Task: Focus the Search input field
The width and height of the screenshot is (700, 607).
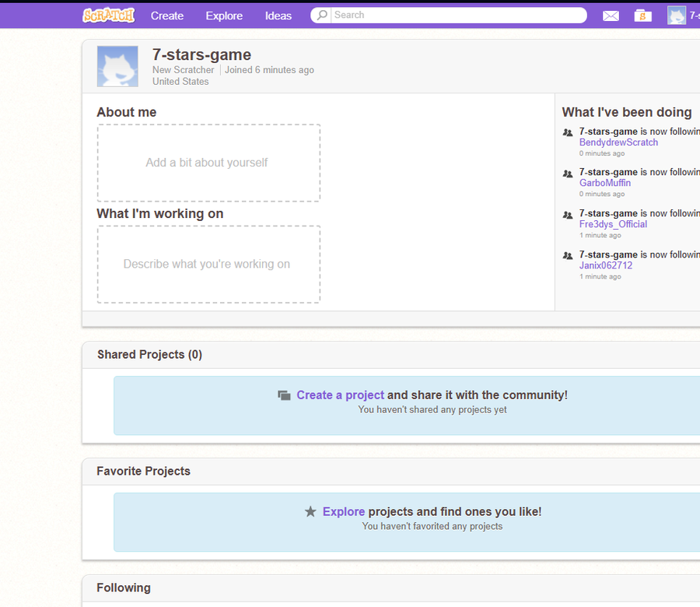Action: 458,16
